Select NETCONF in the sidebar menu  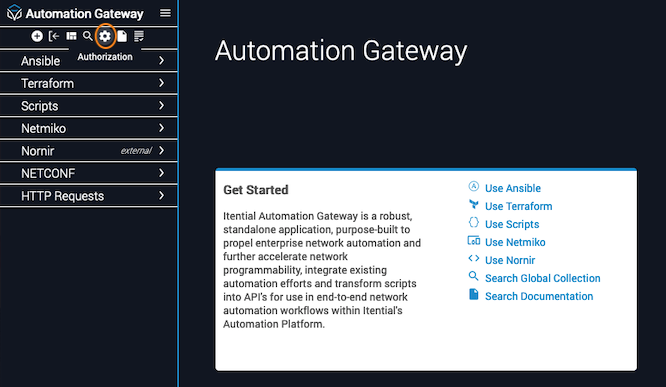click(48, 173)
